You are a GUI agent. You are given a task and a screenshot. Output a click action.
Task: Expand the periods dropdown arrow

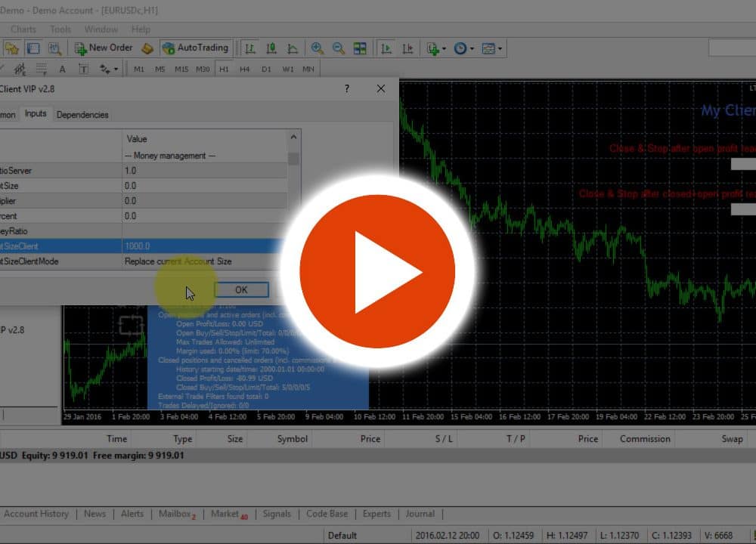(472, 48)
